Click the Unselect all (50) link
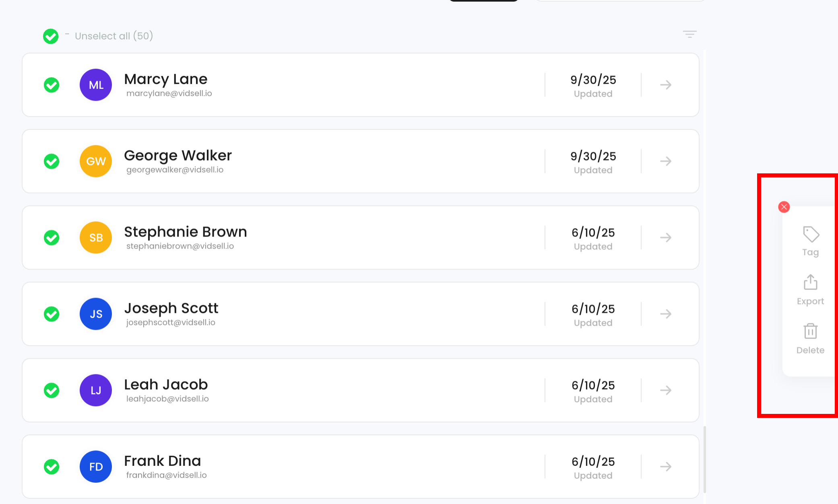This screenshot has width=838, height=504. click(114, 36)
